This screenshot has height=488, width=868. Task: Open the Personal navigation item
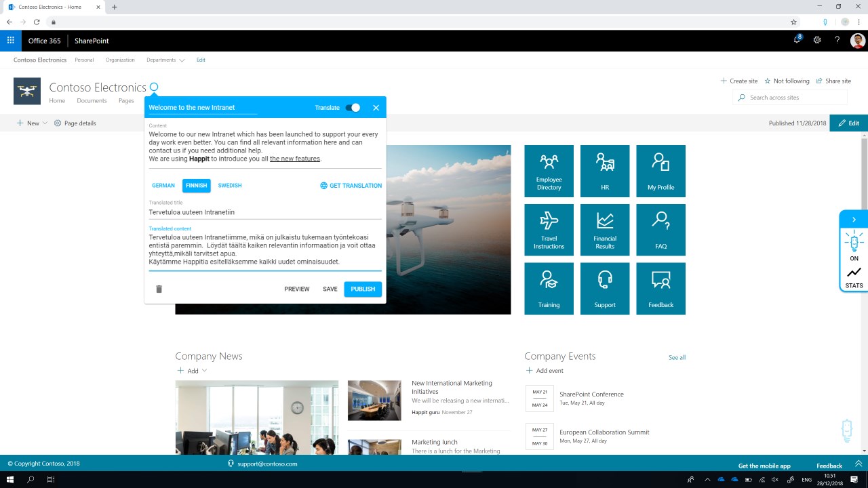tap(84, 60)
